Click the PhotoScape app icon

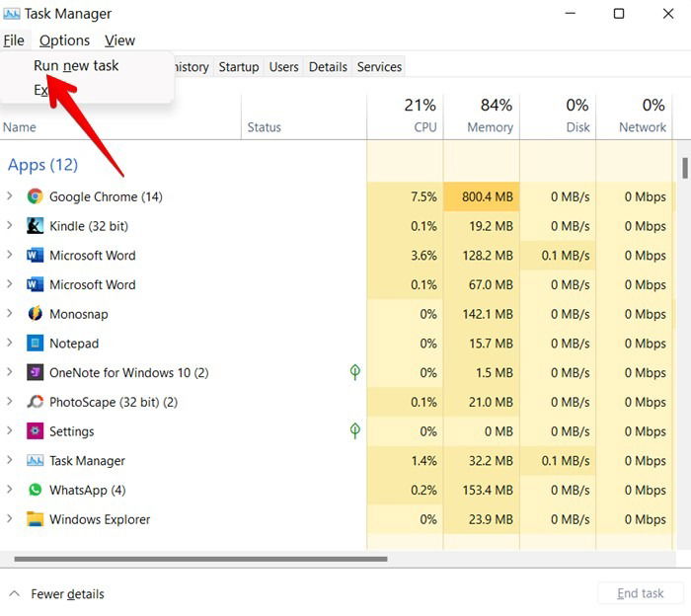[35, 402]
